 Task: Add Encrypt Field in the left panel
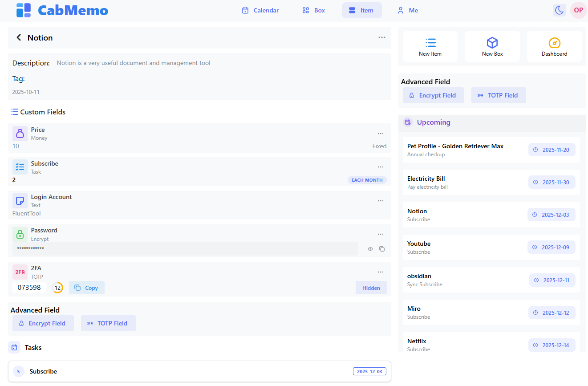pyautogui.click(x=43, y=323)
